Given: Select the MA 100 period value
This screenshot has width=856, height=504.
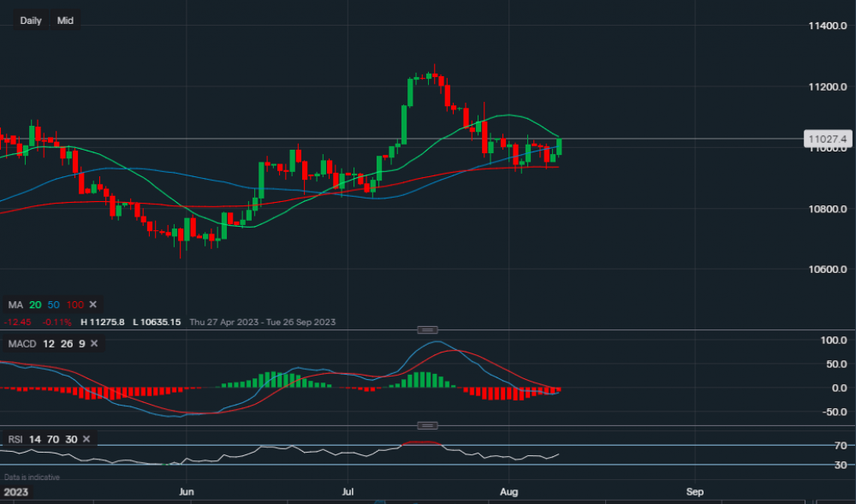Looking at the screenshot, I should pos(76,305).
